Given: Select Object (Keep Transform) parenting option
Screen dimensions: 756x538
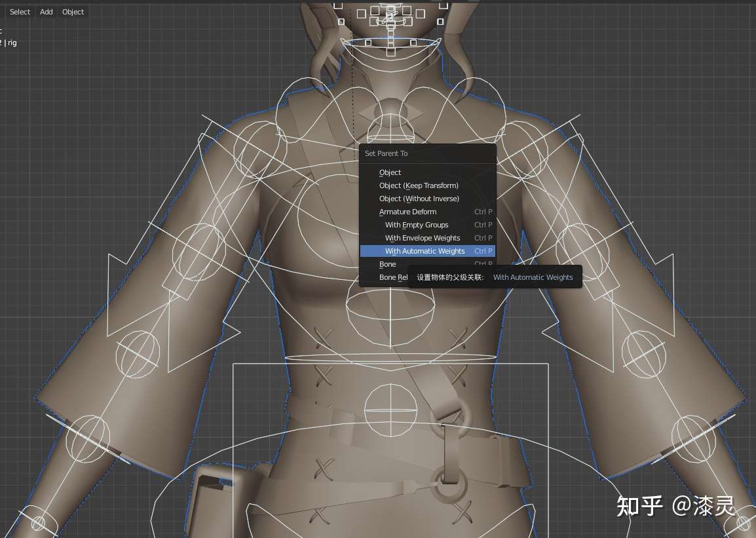Looking at the screenshot, I should point(419,185).
